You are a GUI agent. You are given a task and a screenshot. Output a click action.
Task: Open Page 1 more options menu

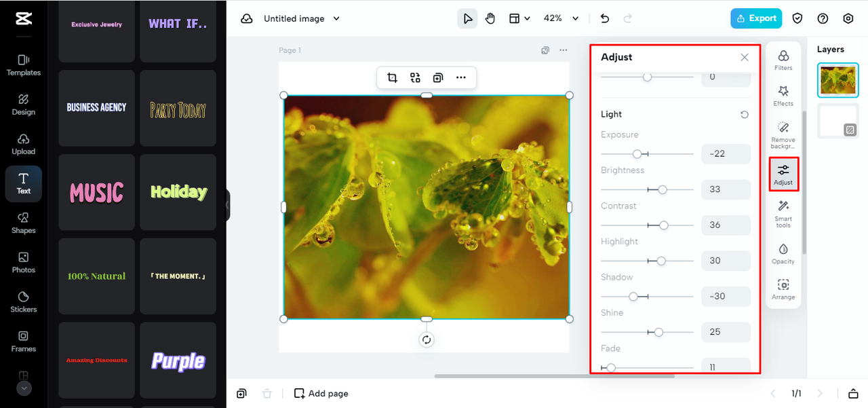(563, 50)
